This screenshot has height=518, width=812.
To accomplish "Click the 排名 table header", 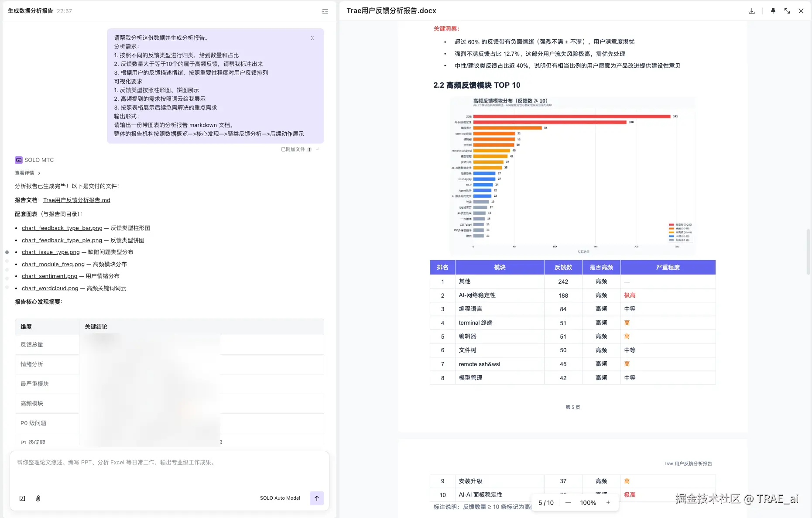I will (442, 268).
